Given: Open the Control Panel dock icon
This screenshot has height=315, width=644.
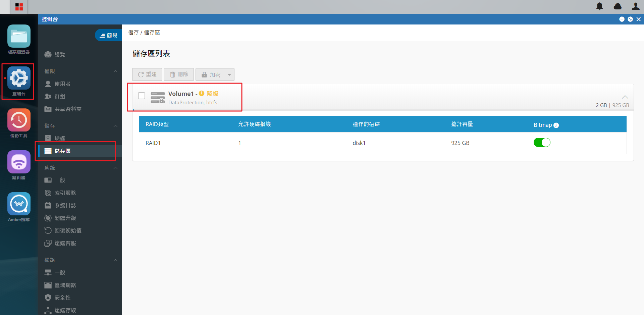Looking at the screenshot, I should pyautogui.click(x=19, y=78).
